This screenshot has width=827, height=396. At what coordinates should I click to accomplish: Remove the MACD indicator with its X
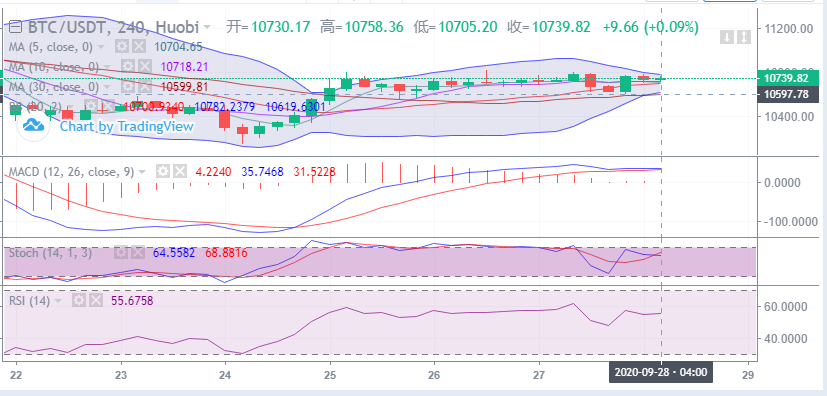click(180, 171)
